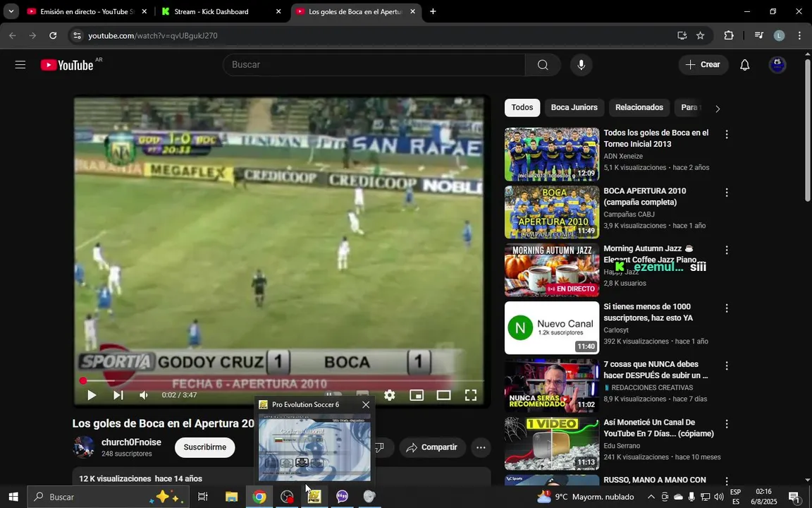The image size is (812, 508).
Task: Open options for 'RUSSO, MANO A MANO' video
Action: pos(727,481)
